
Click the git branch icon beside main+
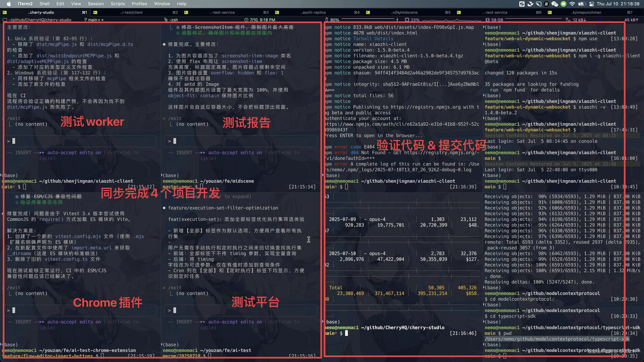coord(86,20)
